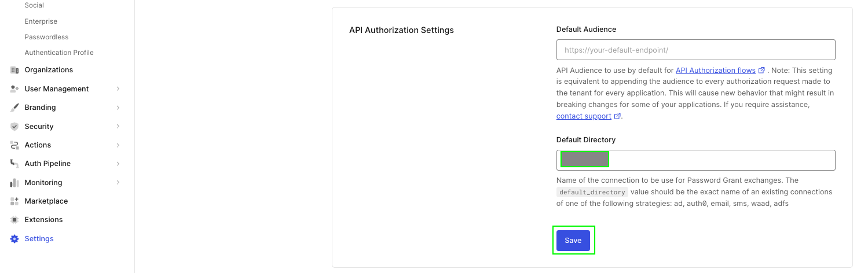Open Marketplace from the sidebar
This screenshot has height=273, width=868.
(x=46, y=201)
